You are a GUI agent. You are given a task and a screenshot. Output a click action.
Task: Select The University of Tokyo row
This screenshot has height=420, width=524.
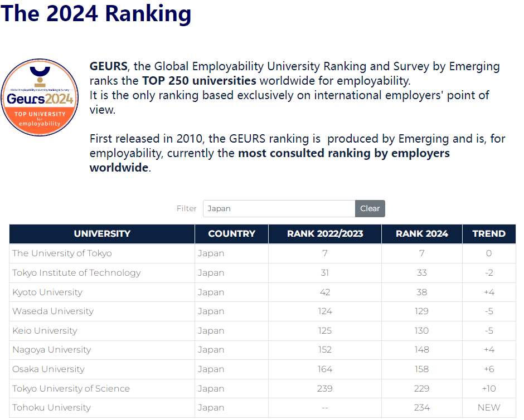tap(263, 253)
